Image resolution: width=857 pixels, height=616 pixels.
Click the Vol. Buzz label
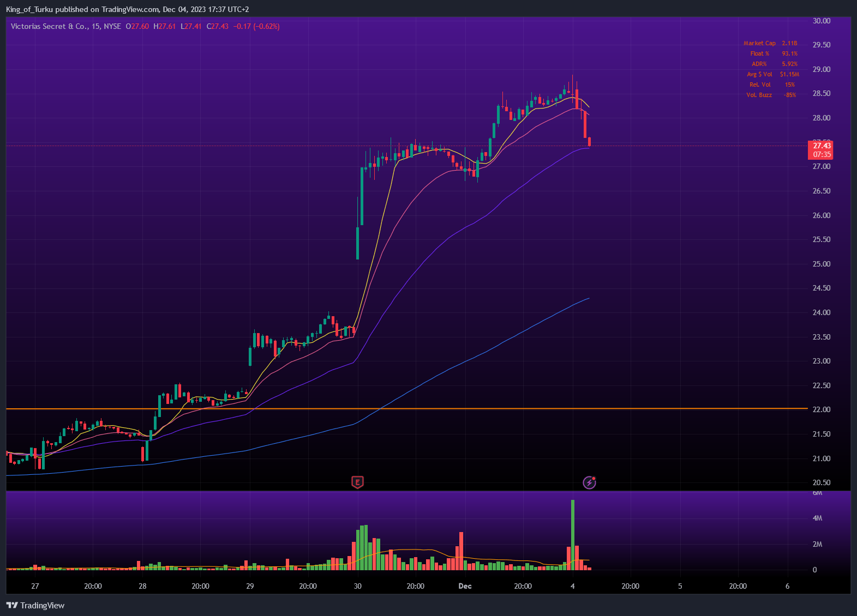coord(759,95)
